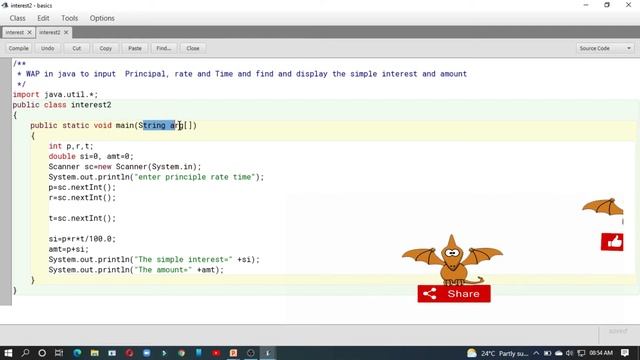The image size is (640, 360).
Task: Click "The amount=" println line
Action: (136, 270)
